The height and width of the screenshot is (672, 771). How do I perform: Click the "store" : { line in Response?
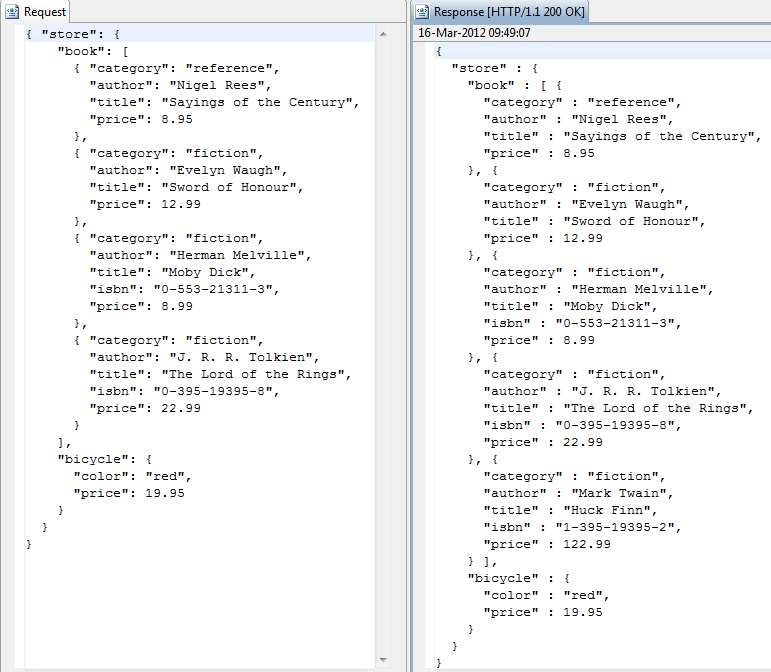pos(495,68)
